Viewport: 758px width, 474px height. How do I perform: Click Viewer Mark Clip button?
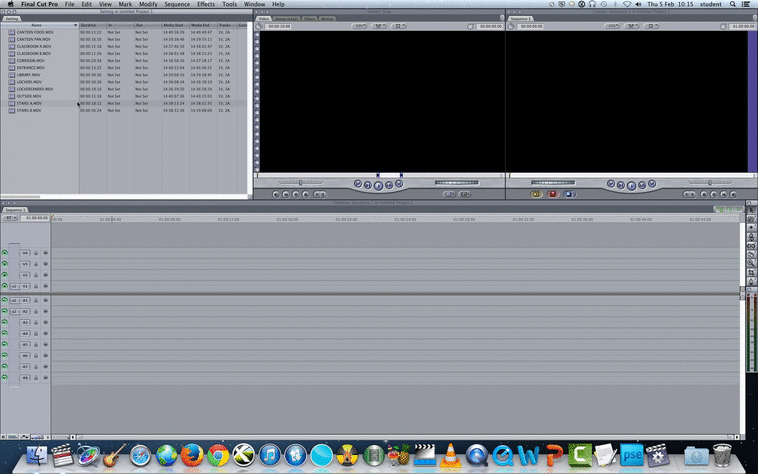[286, 194]
